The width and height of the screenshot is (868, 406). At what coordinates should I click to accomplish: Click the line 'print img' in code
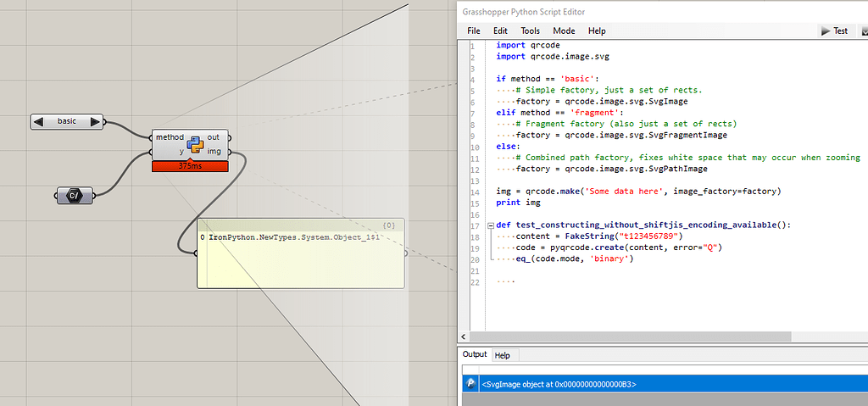coord(518,203)
